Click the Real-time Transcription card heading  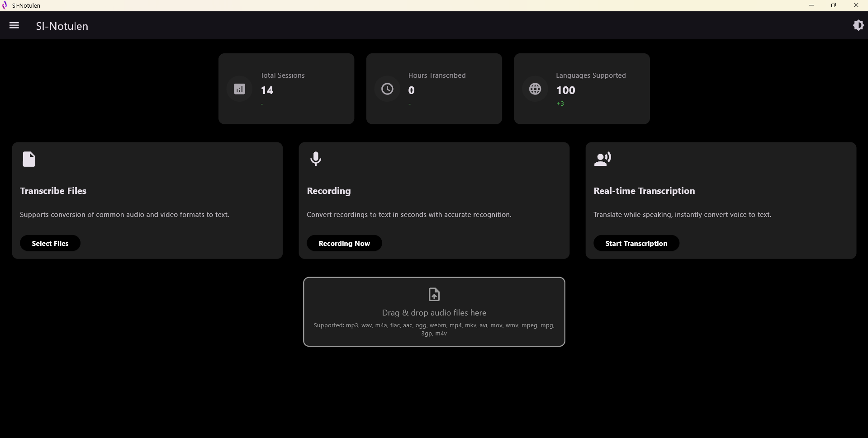tap(644, 191)
